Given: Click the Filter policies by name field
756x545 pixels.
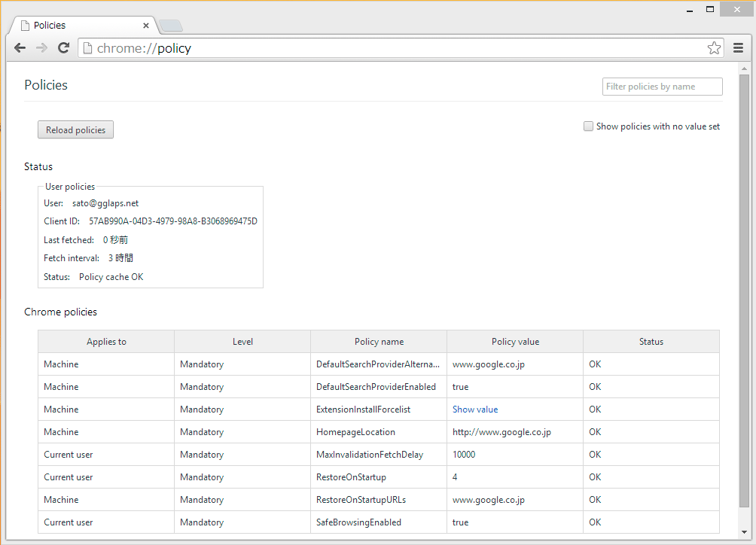Looking at the screenshot, I should click(x=661, y=86).
